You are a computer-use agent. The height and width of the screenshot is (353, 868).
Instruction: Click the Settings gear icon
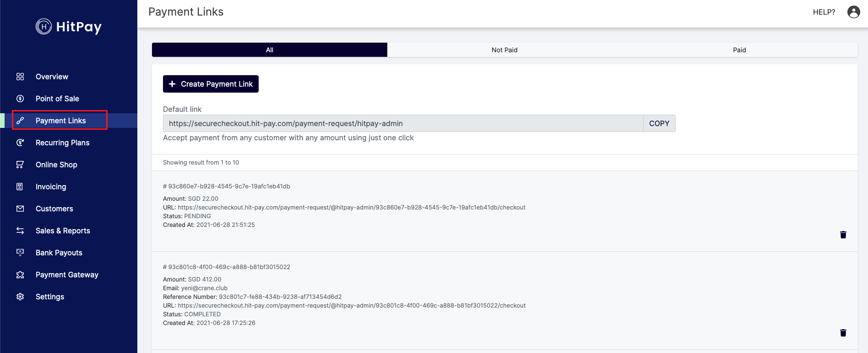(20, 297)
